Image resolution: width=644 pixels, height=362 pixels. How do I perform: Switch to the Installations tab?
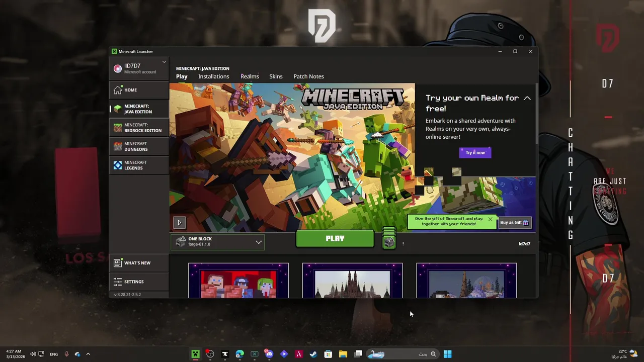coord(214,76)
